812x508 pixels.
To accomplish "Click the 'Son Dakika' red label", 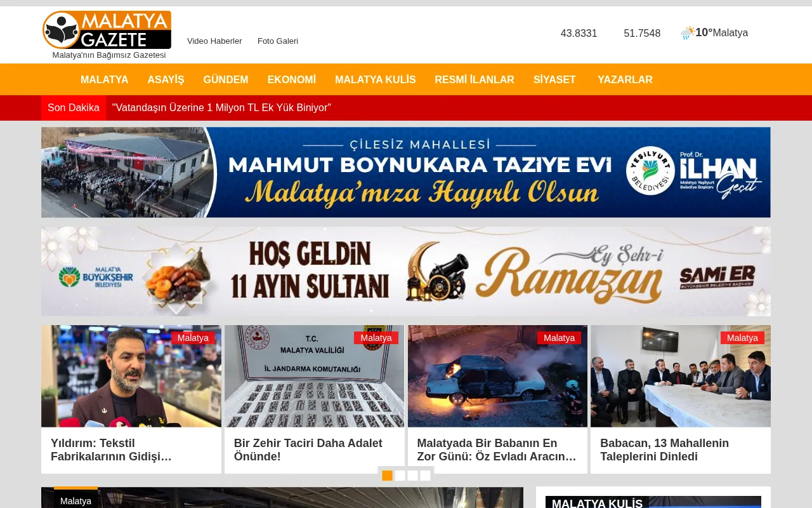I will pyautogui.click(x=73, y=107).
